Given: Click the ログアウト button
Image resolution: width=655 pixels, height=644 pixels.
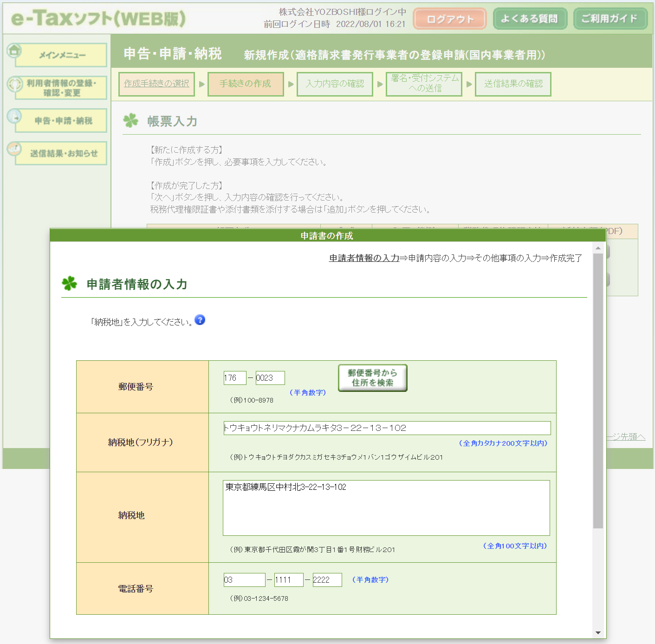Looking at the screenshot, I should pos(450,19).
